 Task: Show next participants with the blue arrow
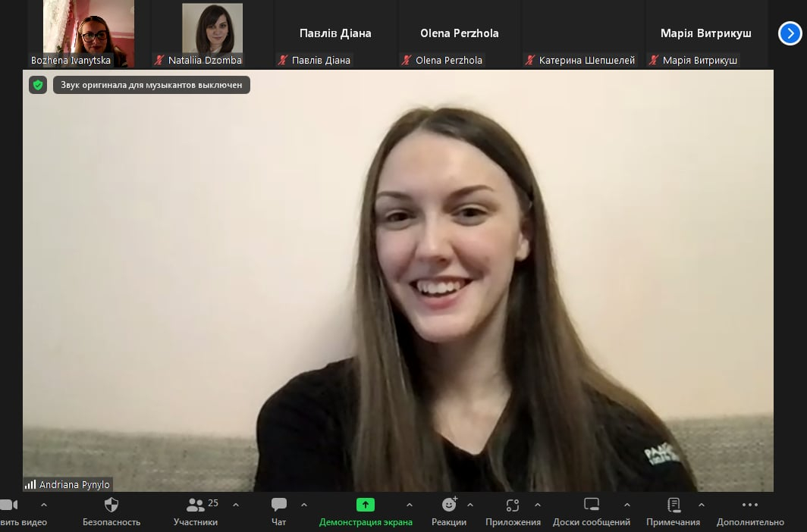coord(790,33)
